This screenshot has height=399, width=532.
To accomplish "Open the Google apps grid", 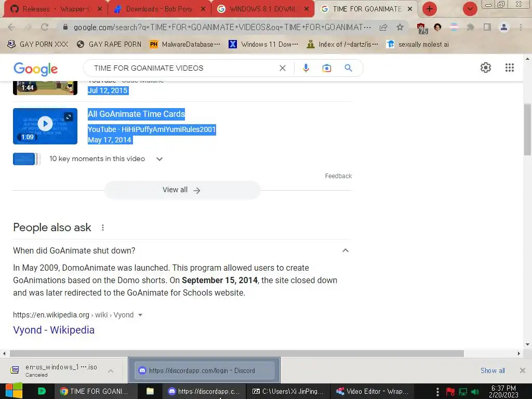I will (x=509, y=68).
